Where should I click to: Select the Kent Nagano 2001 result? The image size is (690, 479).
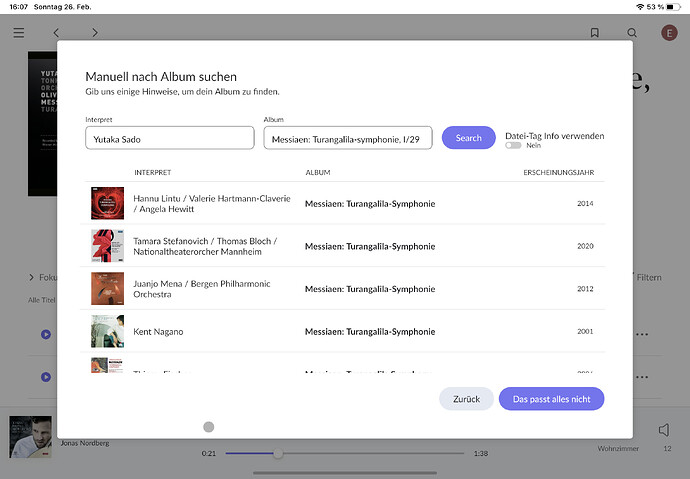coord(344,331)
